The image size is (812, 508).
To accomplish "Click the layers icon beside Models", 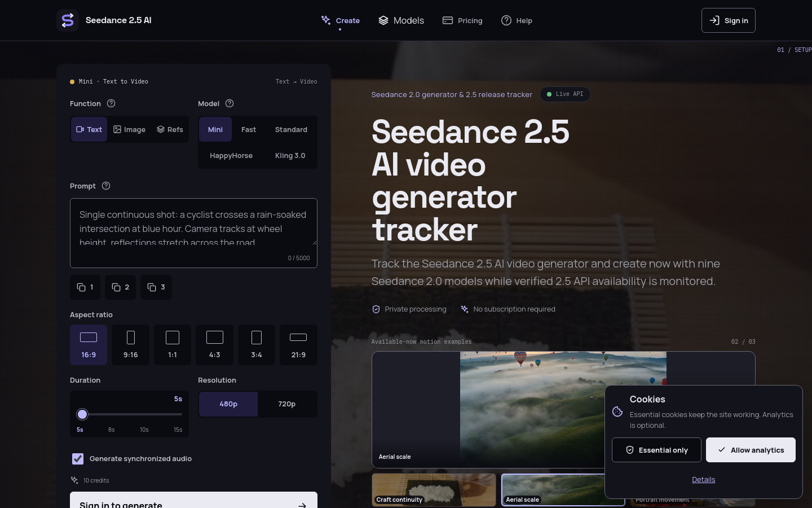I will tap(383, 20).
